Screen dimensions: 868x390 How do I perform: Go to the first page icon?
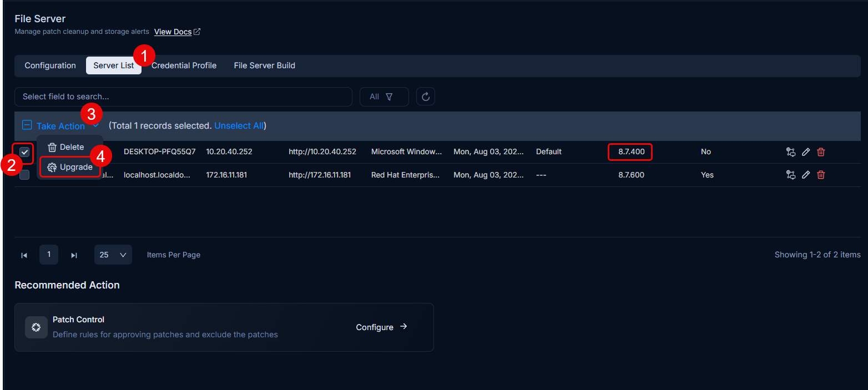pos(24,255)
